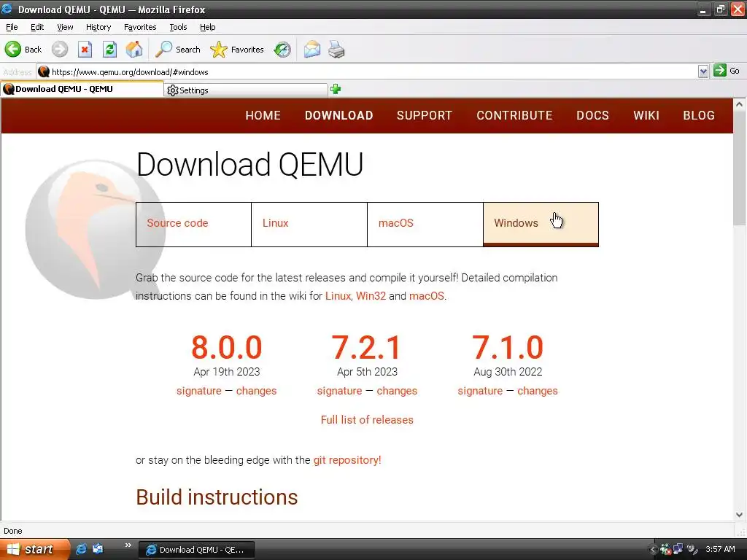Switch to the Settings tab
Viewport: 747px width, 560px height.
coord(246,90)
